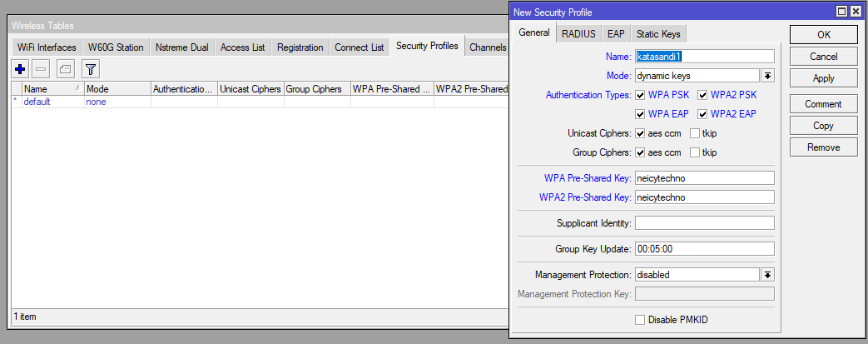Close the New Security Profile dialog
This screenshot has width=868, height=344.
pyautogui.click(x=855, y=12)
